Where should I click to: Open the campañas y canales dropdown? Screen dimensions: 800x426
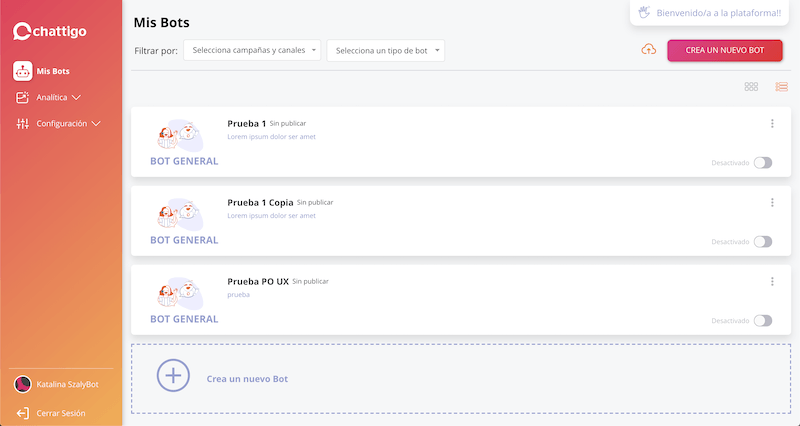[252, 50]
